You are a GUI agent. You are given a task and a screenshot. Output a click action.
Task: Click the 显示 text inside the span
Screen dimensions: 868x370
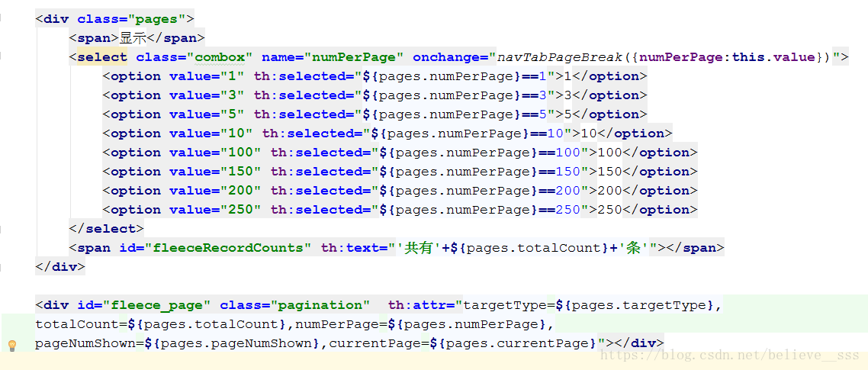click(133, 37)
